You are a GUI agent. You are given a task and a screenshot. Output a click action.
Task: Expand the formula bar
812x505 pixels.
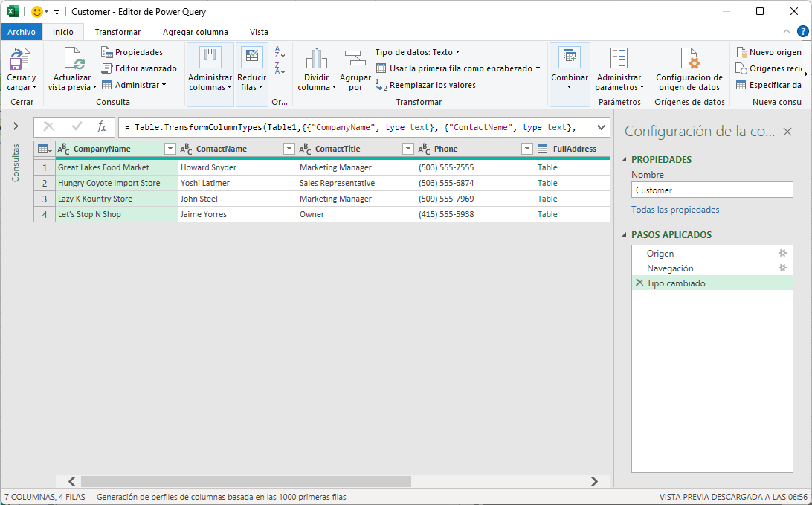(601, 127)
